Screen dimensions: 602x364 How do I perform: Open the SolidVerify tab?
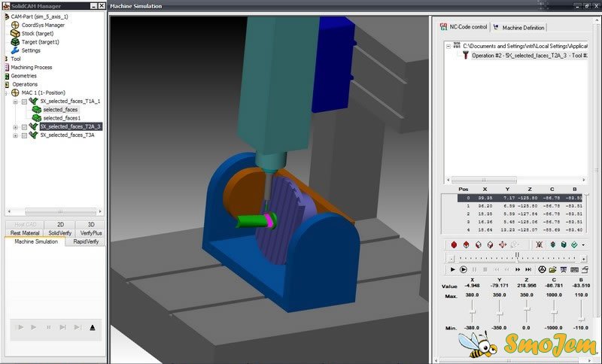click(60, 233)
